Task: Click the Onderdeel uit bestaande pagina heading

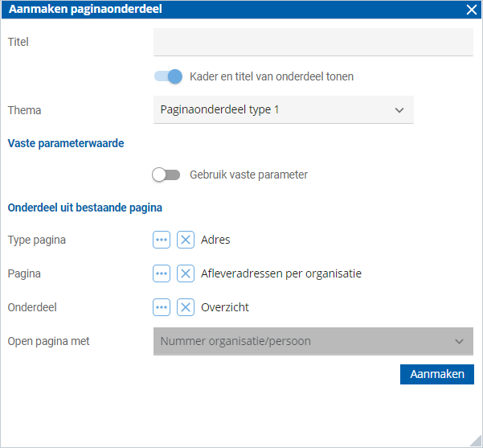Action: [x=85, y=208]
